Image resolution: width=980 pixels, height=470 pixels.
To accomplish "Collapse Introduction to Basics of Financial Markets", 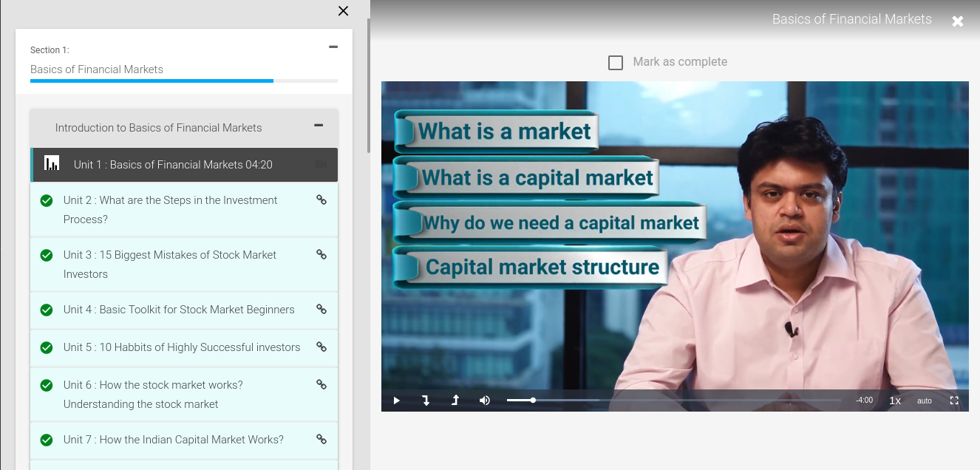I will coord(319,125).
